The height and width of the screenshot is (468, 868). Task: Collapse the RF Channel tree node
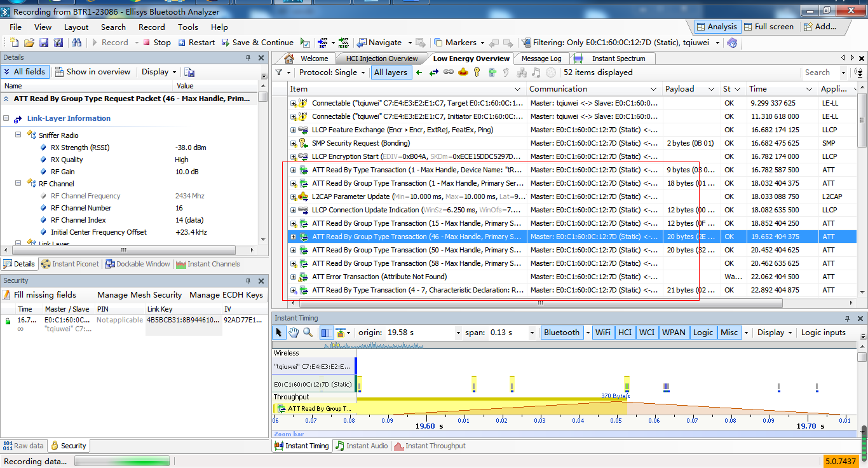[x=18, y=184]
